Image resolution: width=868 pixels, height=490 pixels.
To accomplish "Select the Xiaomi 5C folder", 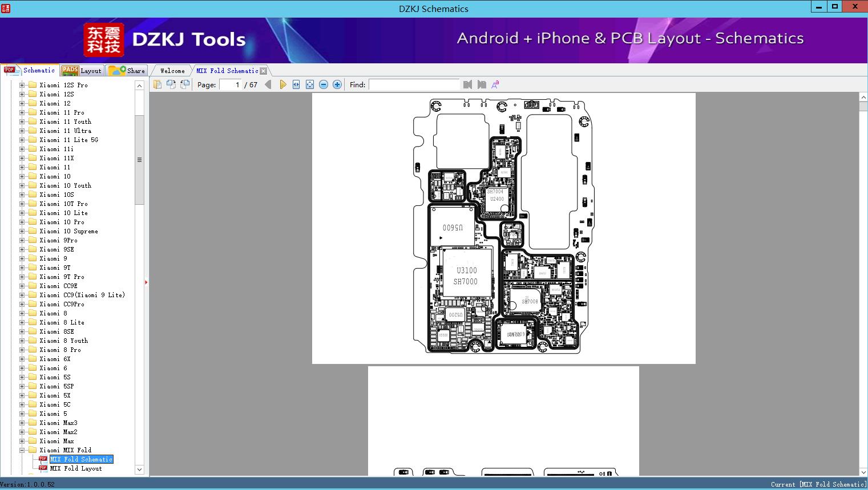I will [55, 404].
